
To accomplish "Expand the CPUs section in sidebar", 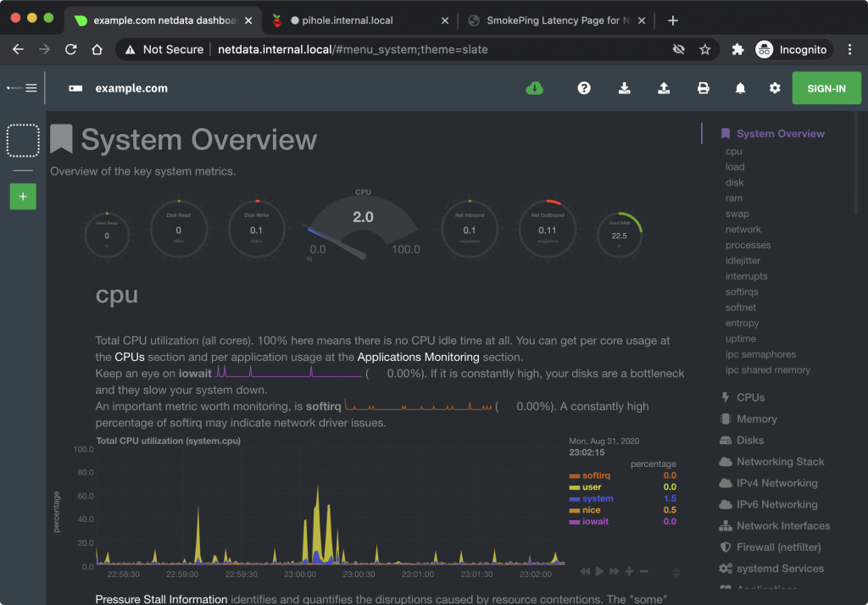I will coord(750,397).
